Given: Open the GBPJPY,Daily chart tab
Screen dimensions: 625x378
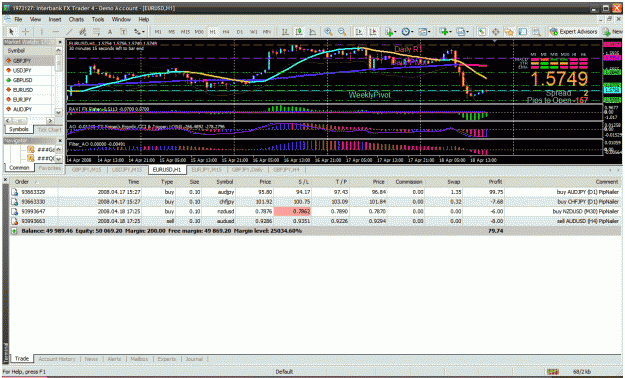Looking at the screenshot, I should pyautogui.click(x=247, y=170).
